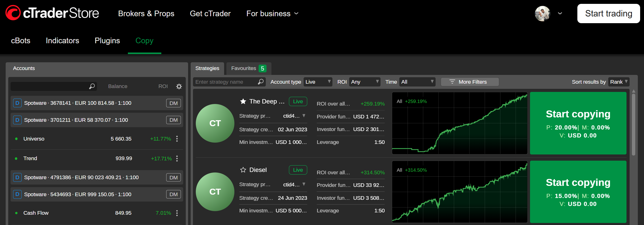
Task: Expand the Sort results by Rank dropdown
Action: (x=619, y=82)
